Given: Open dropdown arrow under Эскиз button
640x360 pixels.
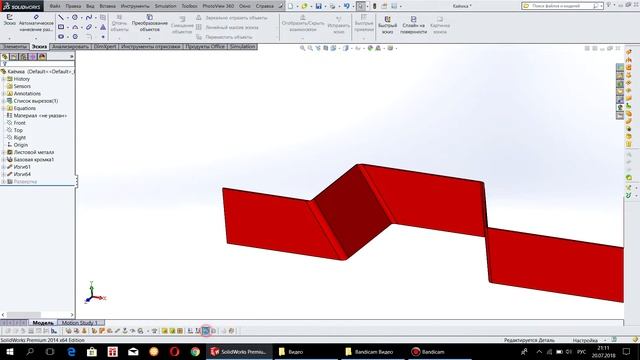Looking at the screenshot, I should click(x=9, y=39).
